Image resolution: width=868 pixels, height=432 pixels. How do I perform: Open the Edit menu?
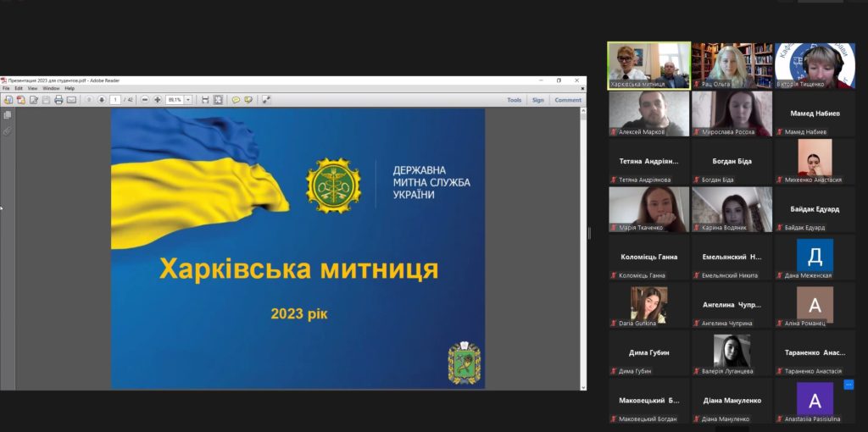pos(19,88)
